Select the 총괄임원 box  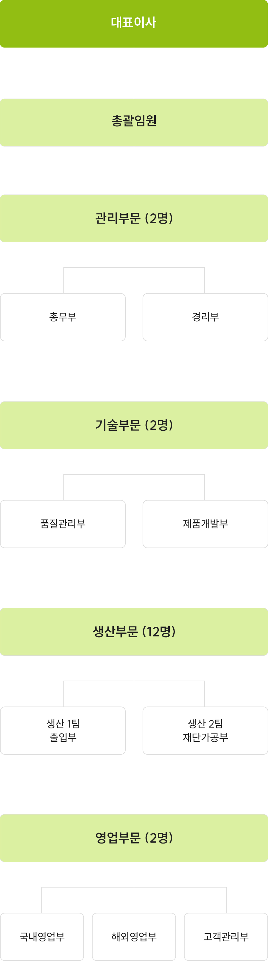[x=134, y=123]
